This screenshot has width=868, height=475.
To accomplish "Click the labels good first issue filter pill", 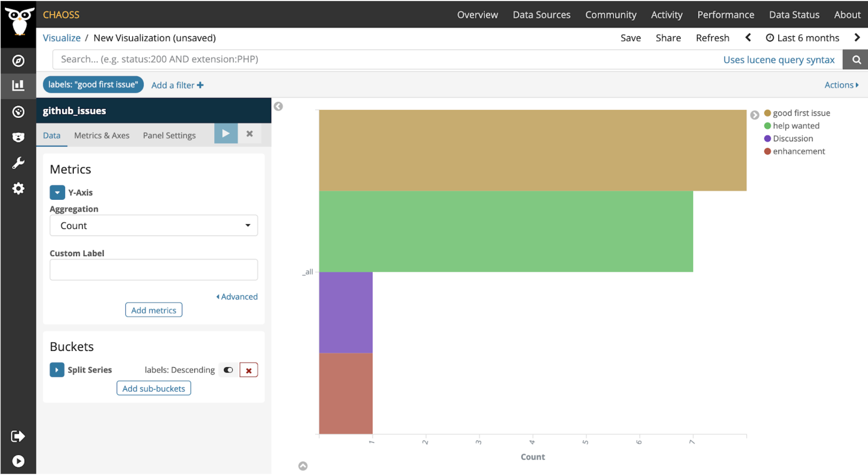I will coord(93,85).
